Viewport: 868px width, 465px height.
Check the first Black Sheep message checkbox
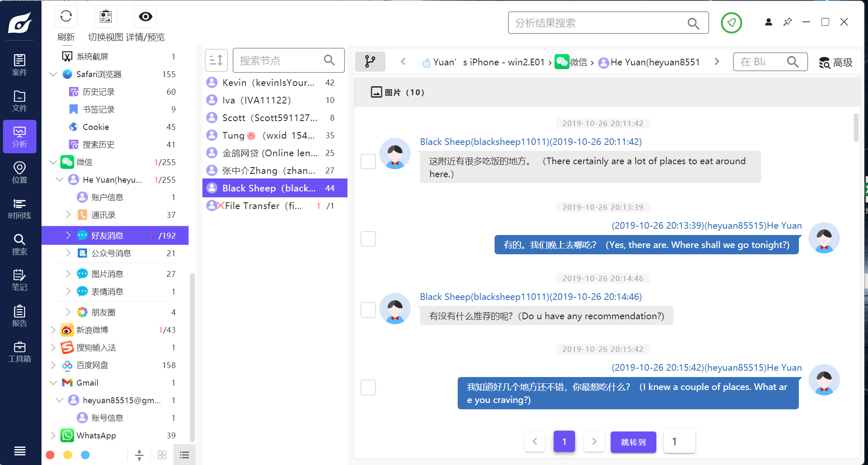click(x=368, y=161)
